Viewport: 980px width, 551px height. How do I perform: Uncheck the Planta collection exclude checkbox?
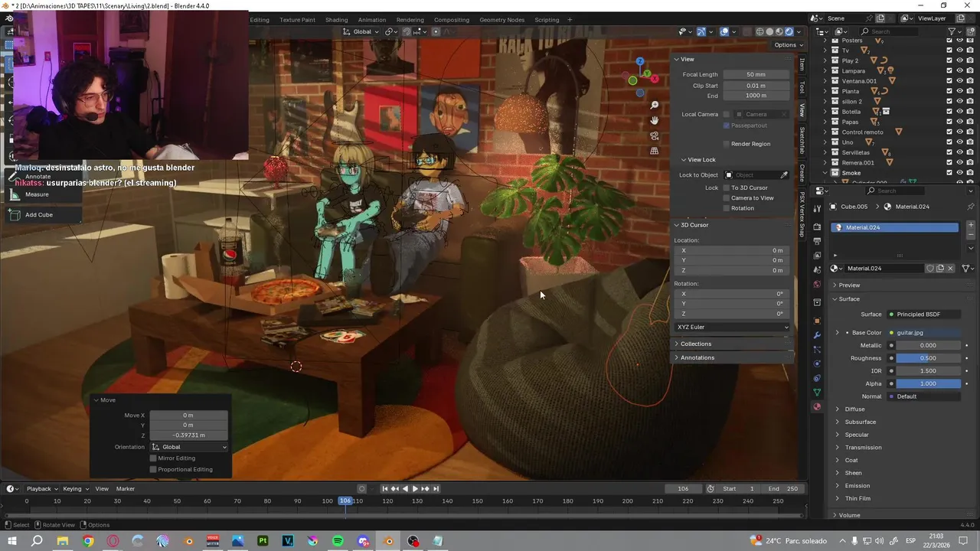949,91
